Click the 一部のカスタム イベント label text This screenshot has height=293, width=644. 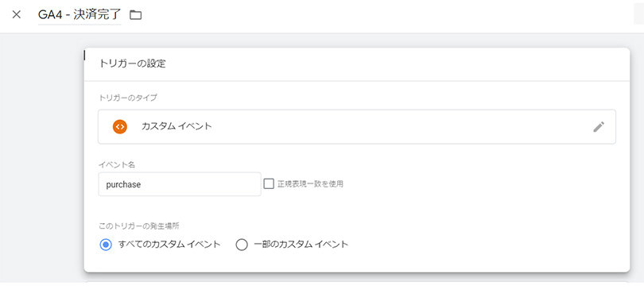(301, 245)
